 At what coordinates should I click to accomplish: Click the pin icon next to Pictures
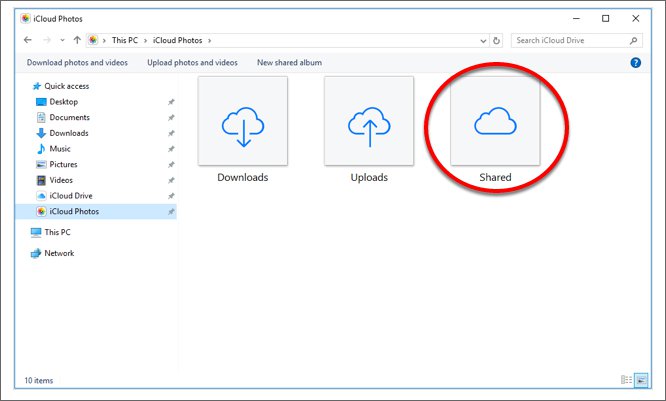171,165
